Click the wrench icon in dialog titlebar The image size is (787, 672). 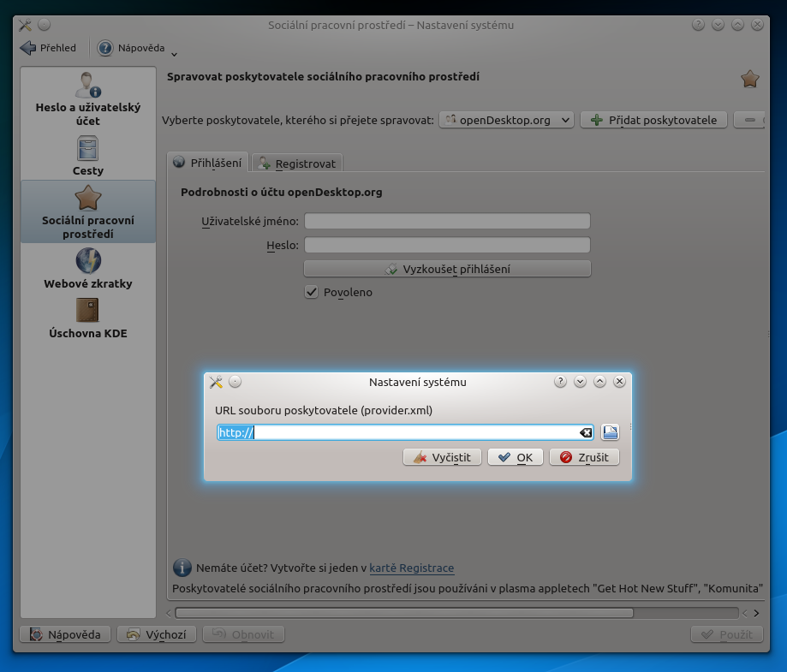coord(217,382)
